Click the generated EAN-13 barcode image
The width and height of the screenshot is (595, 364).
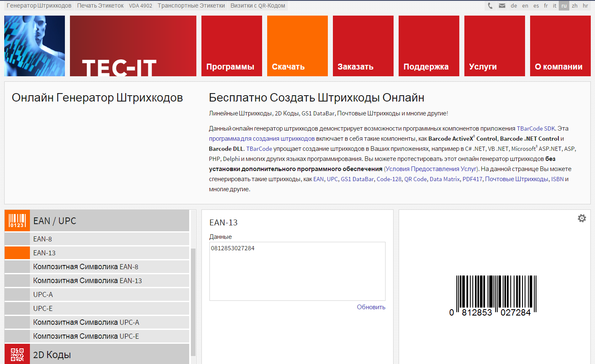pos(494,296)
